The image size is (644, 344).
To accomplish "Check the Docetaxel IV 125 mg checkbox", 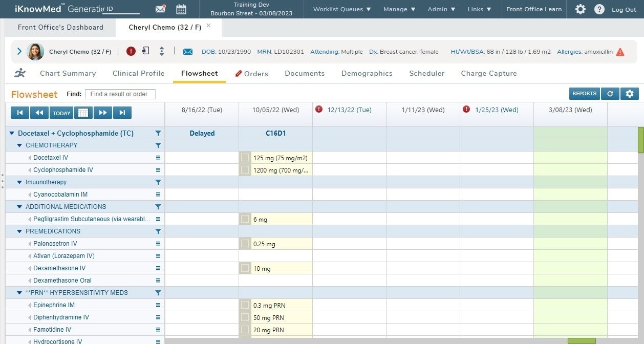I will pyautogui.click(x=245, y=158).
